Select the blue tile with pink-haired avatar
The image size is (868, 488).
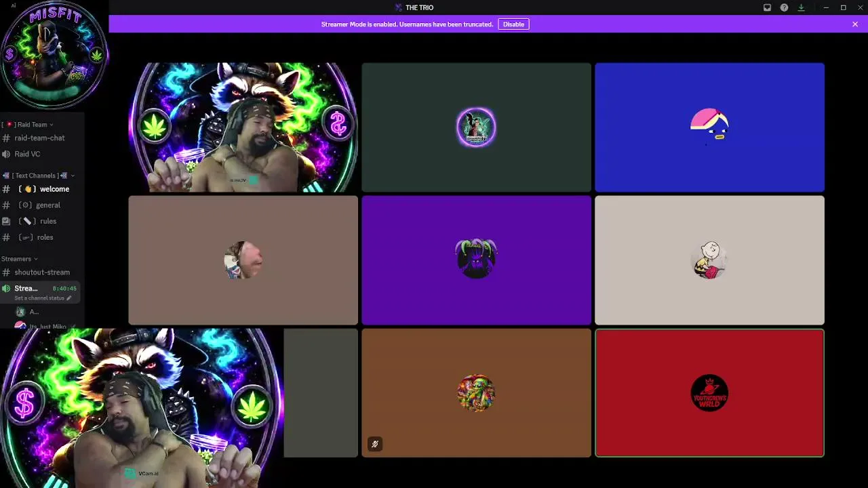pos(709,127)
